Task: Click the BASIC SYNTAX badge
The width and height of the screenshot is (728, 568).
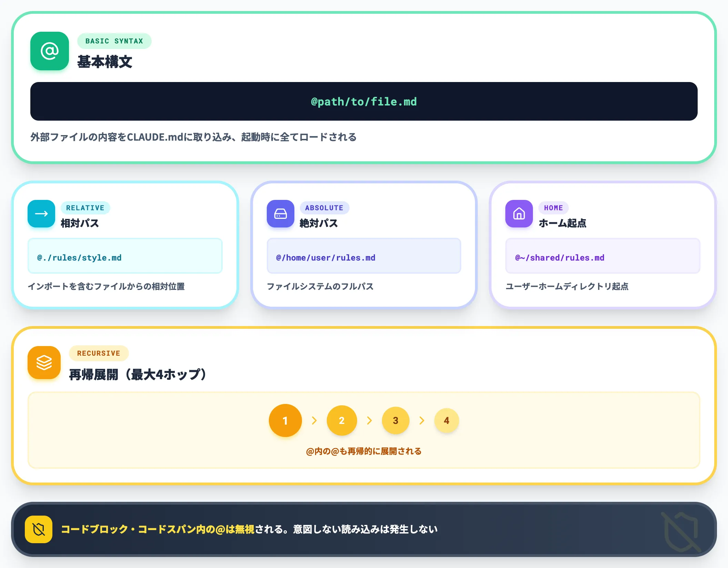Action: point(114,41)
